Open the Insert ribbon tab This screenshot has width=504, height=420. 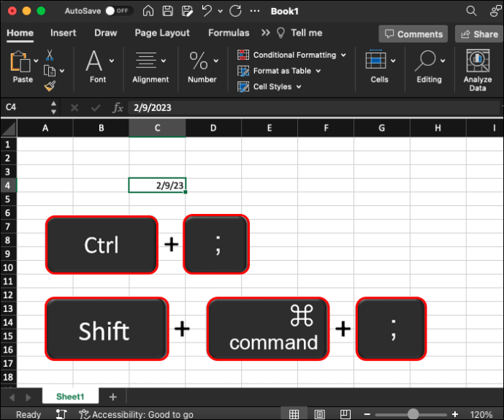point(63,33)
